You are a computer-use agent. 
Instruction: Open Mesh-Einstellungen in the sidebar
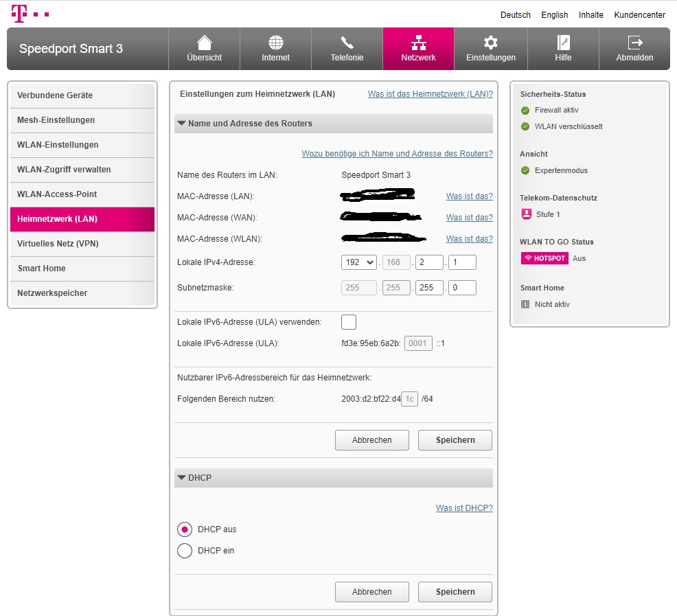click(x=82, y=120)
